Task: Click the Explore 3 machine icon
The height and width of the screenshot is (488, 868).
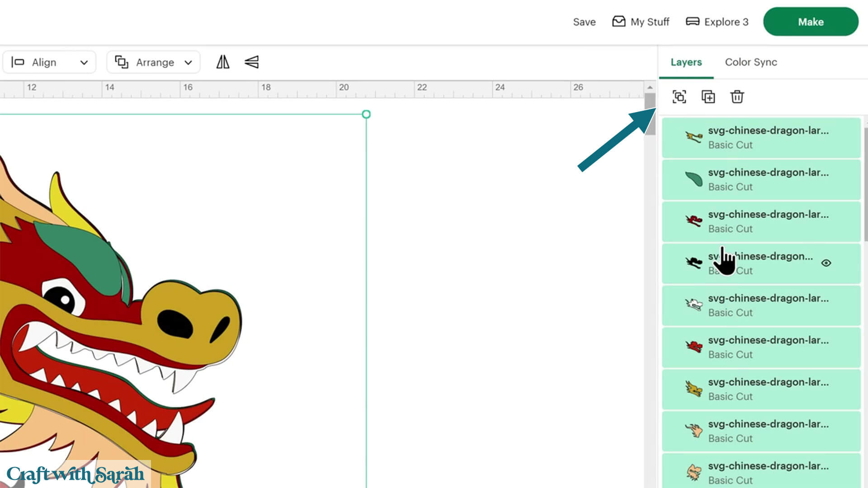Action: [692, 22]
